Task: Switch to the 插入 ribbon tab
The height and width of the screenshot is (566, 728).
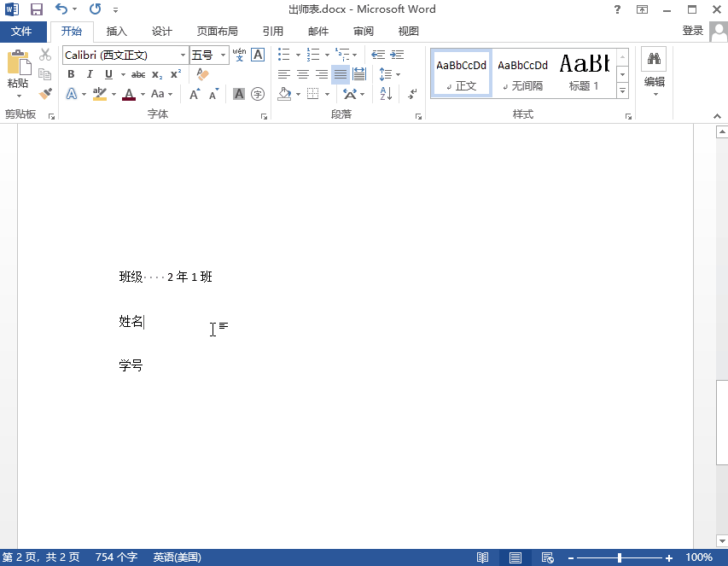Action: coord(116,31)
